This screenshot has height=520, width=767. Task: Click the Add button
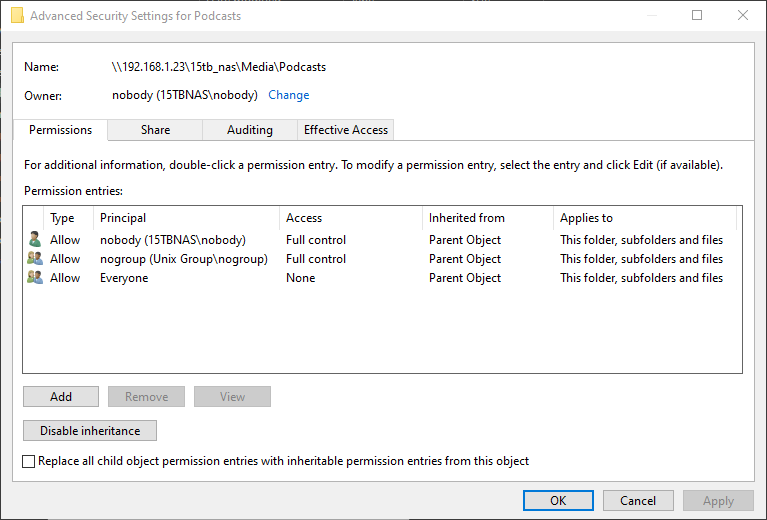click(61, 396)
